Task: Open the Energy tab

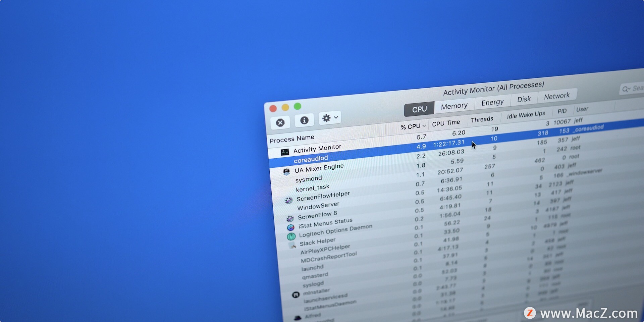Action: pyautogui.click(x=492, y=102)
